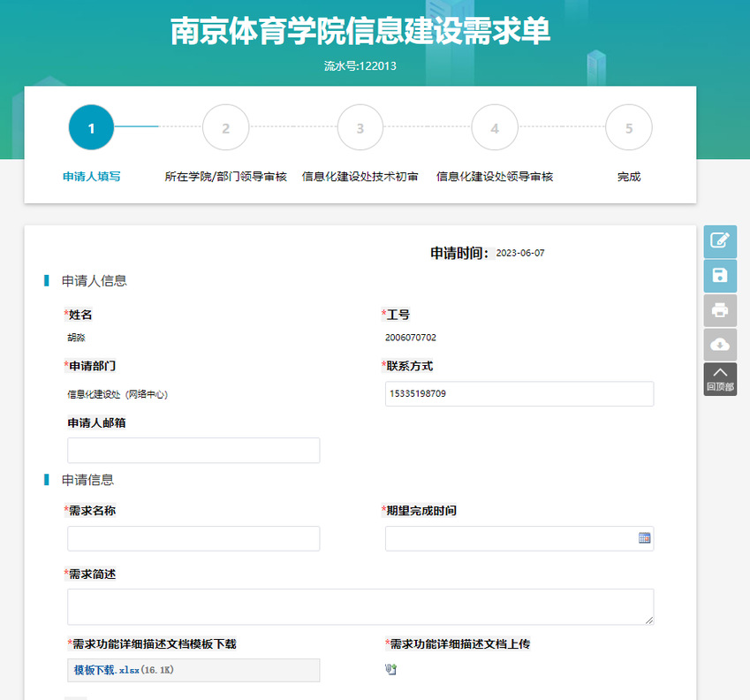750x700 pixels.
Task: Open the calendar picker for 期望完成时间
Action: pos(644,537)
